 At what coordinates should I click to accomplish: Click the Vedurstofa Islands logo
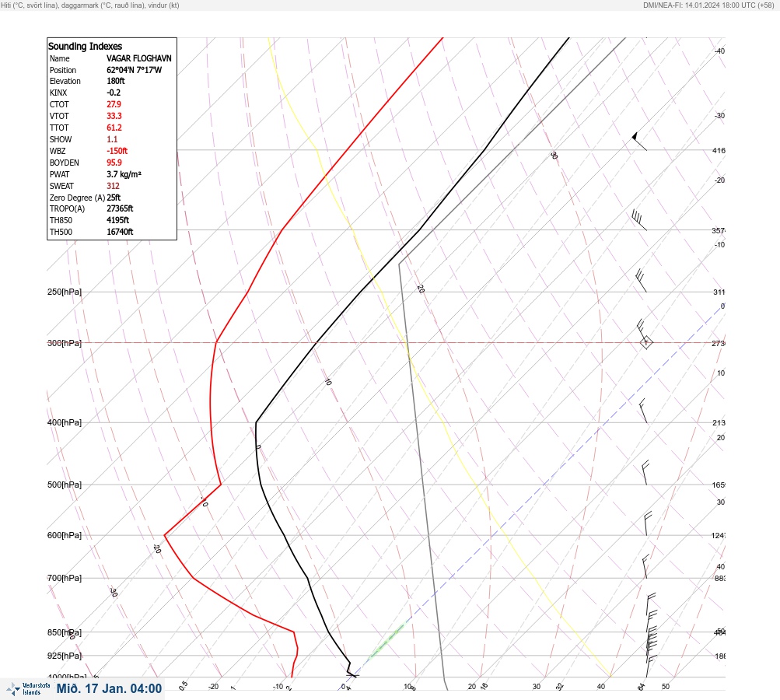[x=28, y=688]
